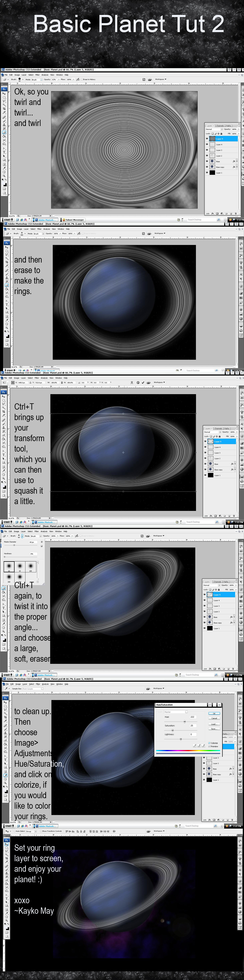Select Type tool in the Hue/Saturation screenshot toolbar
Viewport: 244px width, 980px height.
point(5,760)
